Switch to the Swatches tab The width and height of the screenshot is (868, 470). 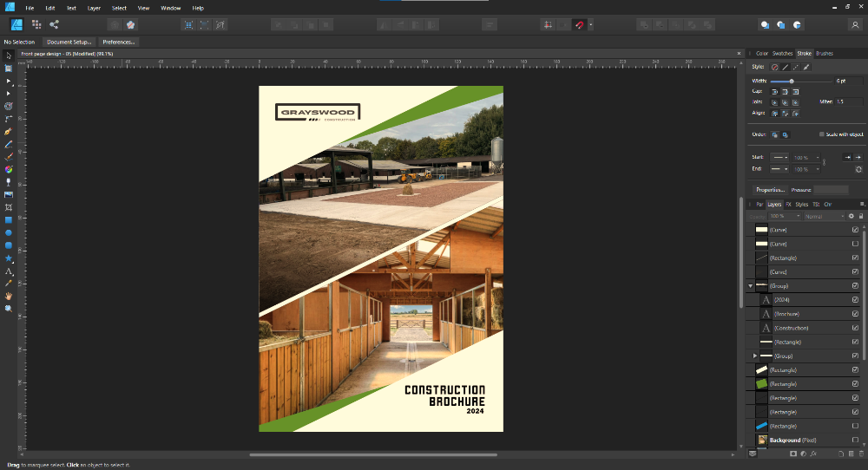click(782, 54)
